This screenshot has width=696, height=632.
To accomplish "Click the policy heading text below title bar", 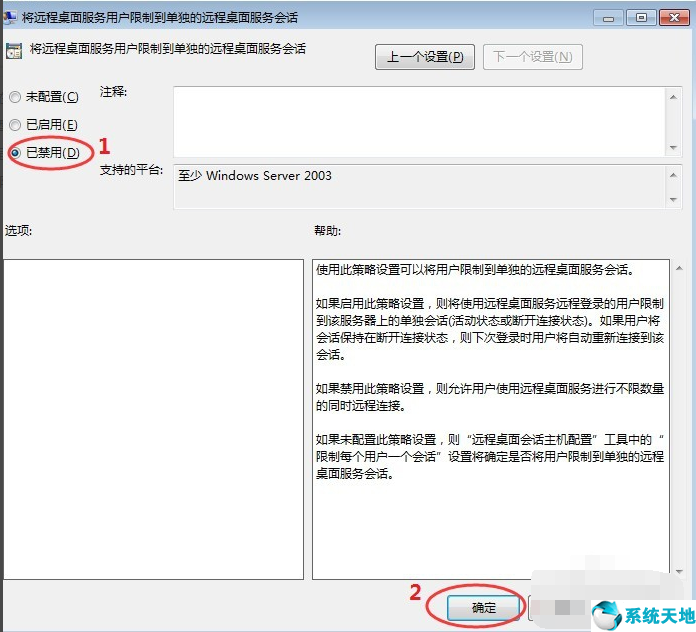I will point(168,49).
